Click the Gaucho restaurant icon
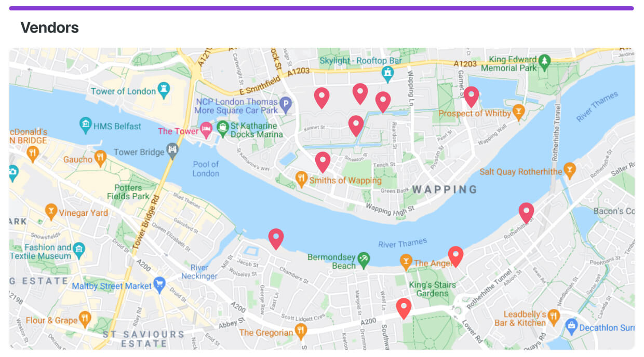 pos(100,158)
